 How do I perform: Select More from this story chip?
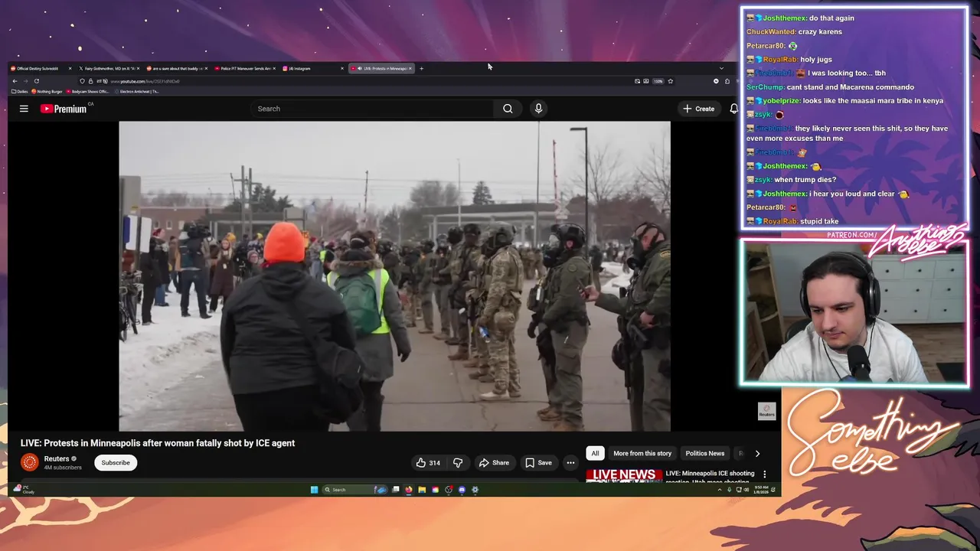point(642,453)
